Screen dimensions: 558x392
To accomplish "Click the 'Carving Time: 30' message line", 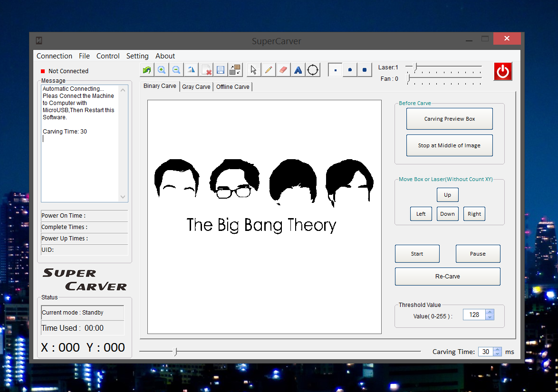I will [x=65, y=131].
